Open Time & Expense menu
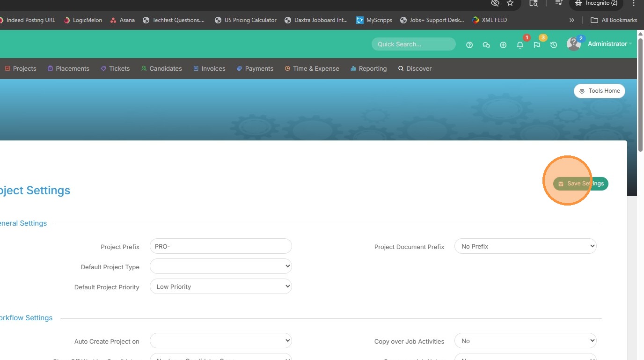 312,68
